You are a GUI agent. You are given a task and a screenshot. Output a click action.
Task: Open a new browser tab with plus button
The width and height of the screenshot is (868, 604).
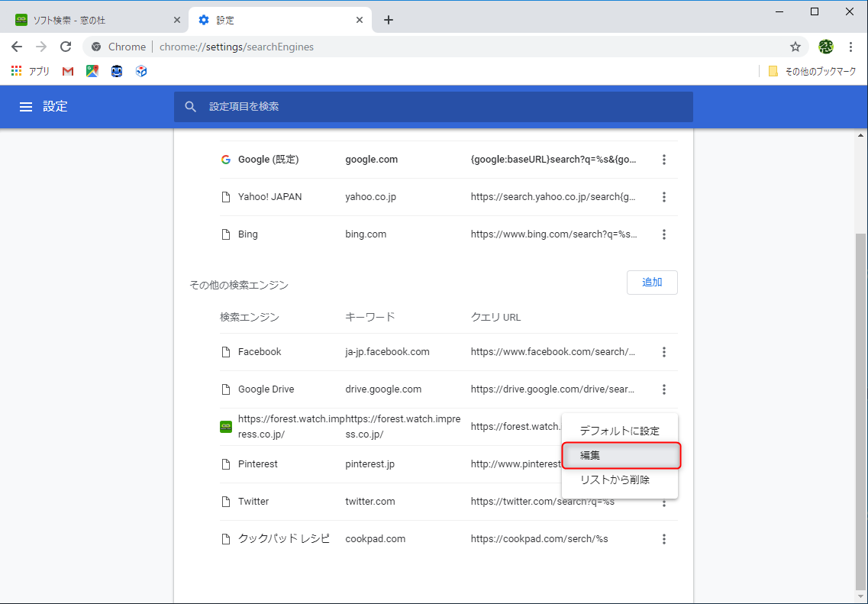(x=389, y=19)
